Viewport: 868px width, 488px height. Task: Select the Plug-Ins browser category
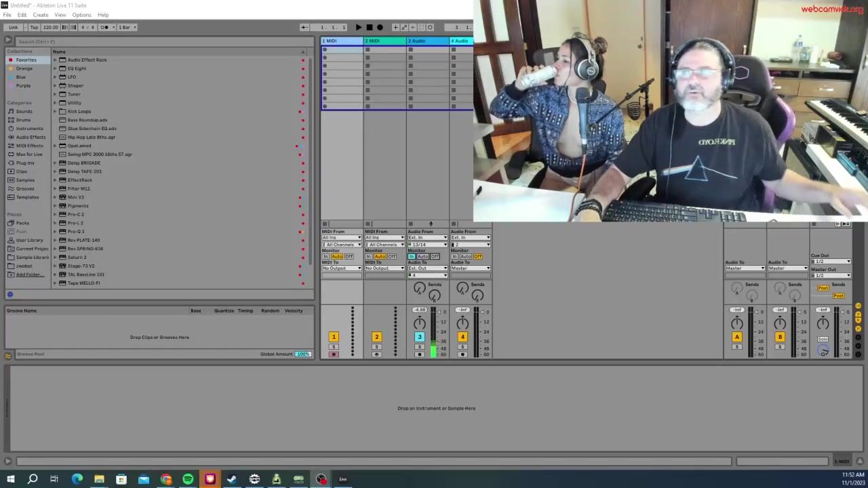[x=25, y=163]
